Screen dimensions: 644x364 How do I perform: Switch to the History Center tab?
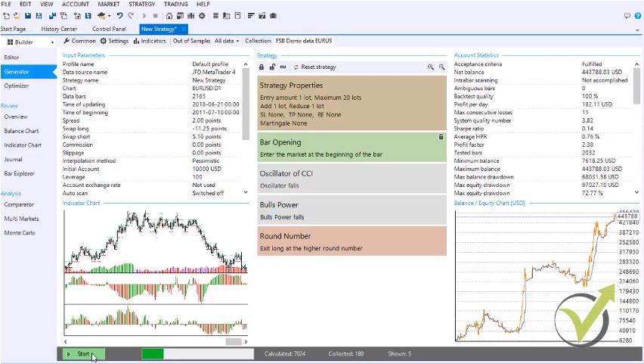(x=59, y=29)
